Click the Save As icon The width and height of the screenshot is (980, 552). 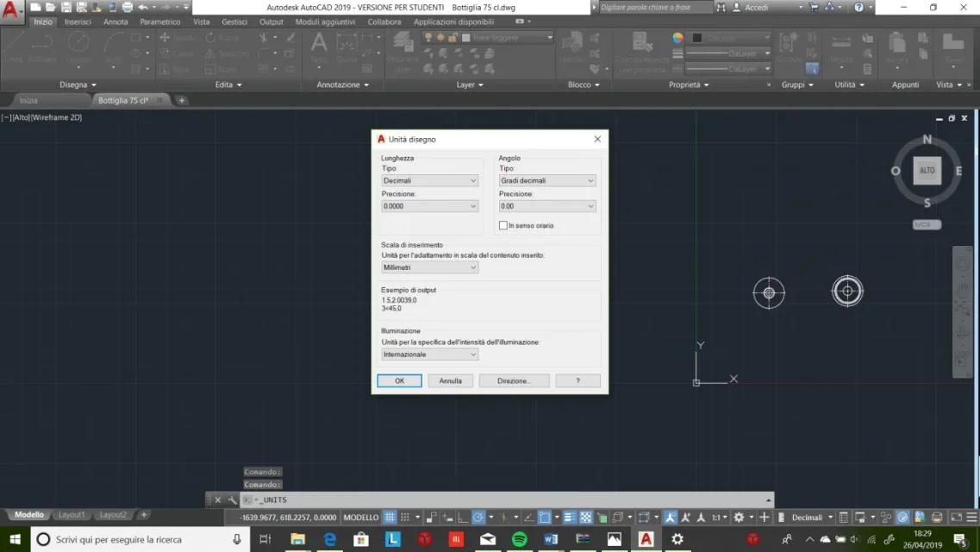coord(81,7)
